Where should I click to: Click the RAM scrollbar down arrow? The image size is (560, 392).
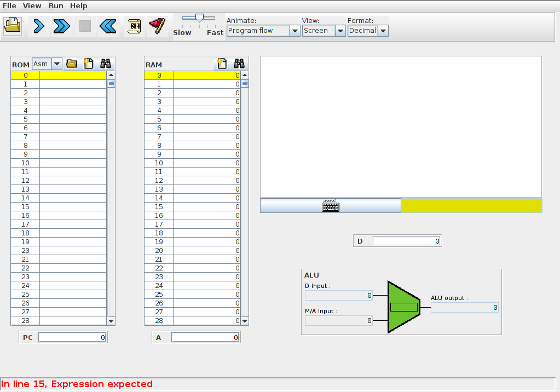[245, 321]
